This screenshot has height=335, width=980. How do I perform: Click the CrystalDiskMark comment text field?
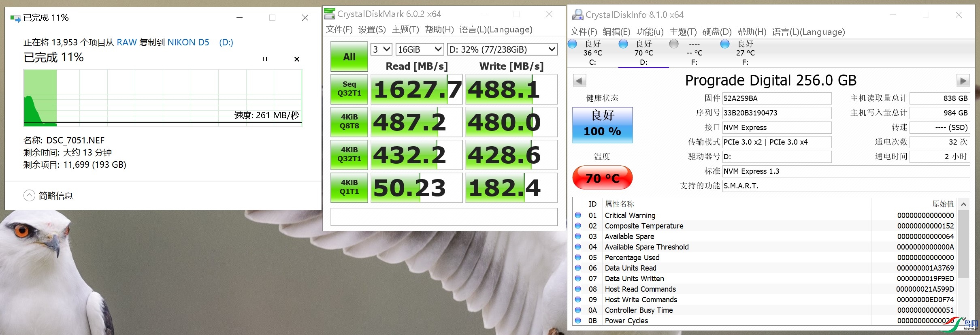click(x=444, y=217)
